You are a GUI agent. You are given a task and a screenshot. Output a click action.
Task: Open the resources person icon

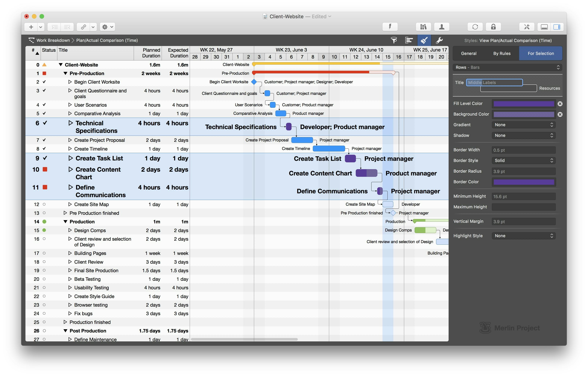442,27
